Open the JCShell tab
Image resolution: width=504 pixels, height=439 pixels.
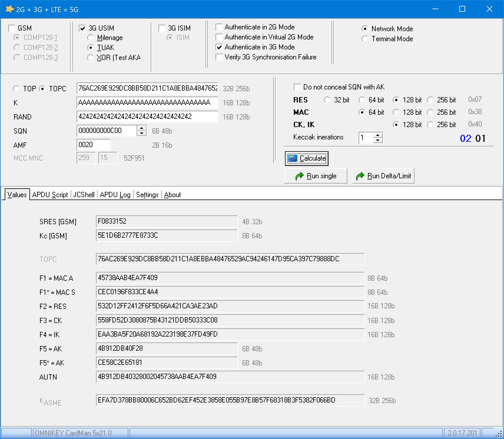[84, 195]
